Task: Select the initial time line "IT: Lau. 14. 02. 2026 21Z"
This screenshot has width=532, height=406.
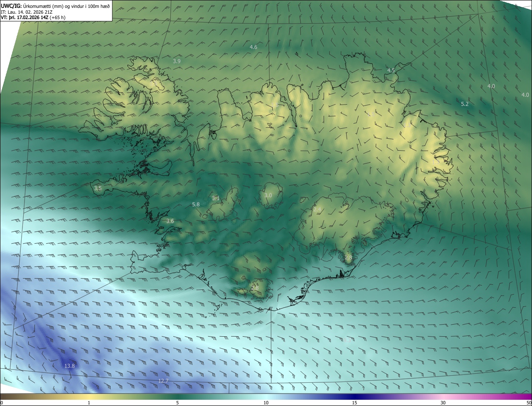Action: coord(27,12)
